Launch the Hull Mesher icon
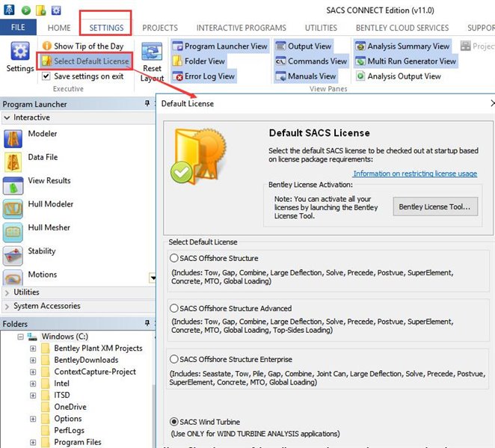 (x=13, y=233)
